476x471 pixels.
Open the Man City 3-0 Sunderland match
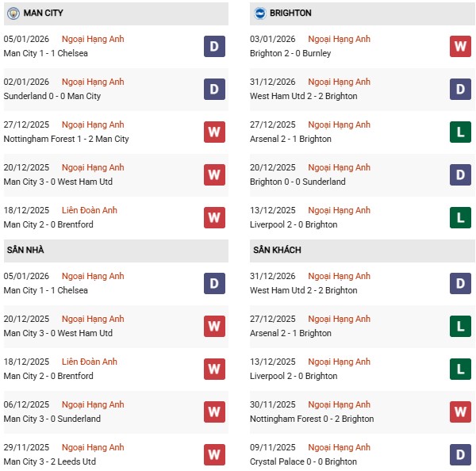[x=52, y=419]
